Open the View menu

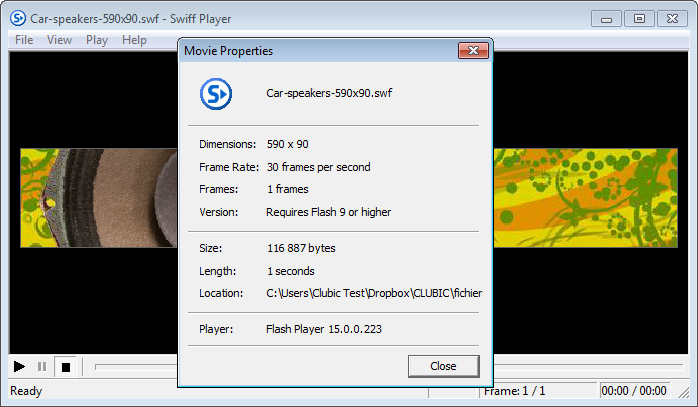59,40
